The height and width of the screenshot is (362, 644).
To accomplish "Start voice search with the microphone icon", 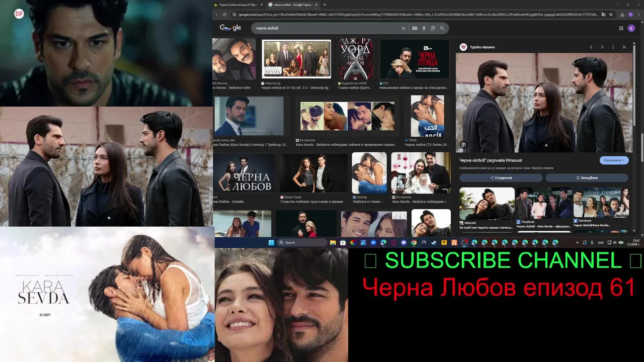I will pyautogui.click(x=424, y=28).
